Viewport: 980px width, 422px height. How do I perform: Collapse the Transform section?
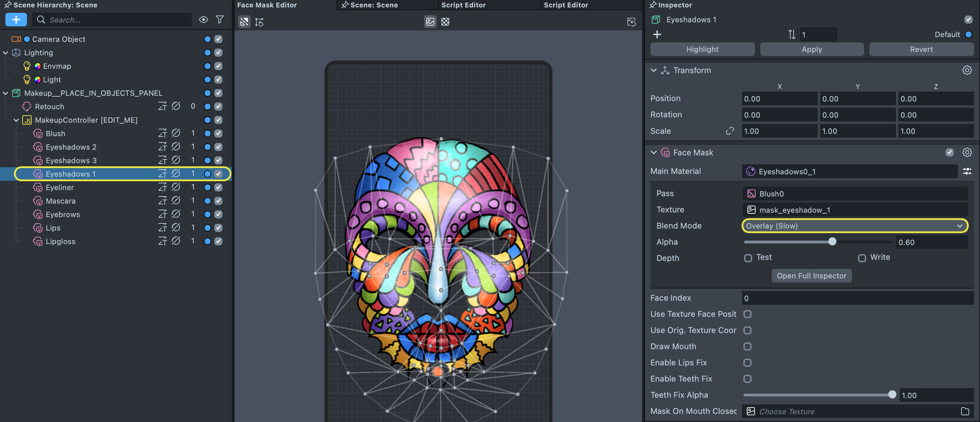653,70
